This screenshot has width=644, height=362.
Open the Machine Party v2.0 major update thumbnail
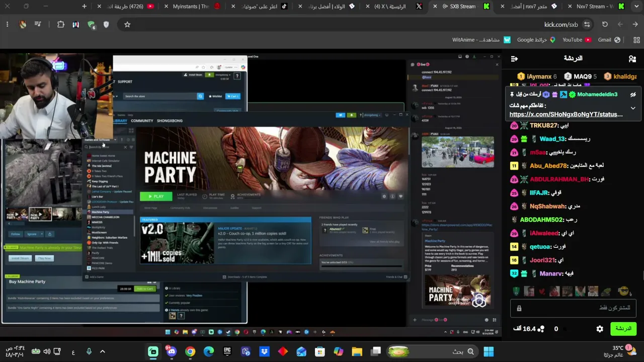177,243
